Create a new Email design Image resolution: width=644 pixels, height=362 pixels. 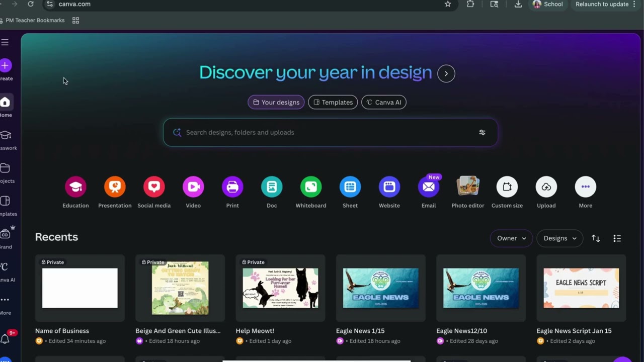[x=429, y=187]
